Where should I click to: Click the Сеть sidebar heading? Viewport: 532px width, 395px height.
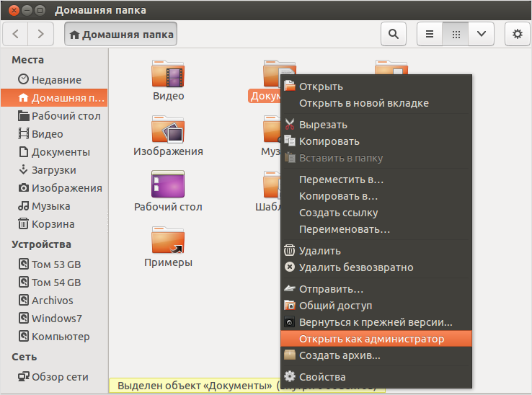pyautogui.click(x=24, y=357)
